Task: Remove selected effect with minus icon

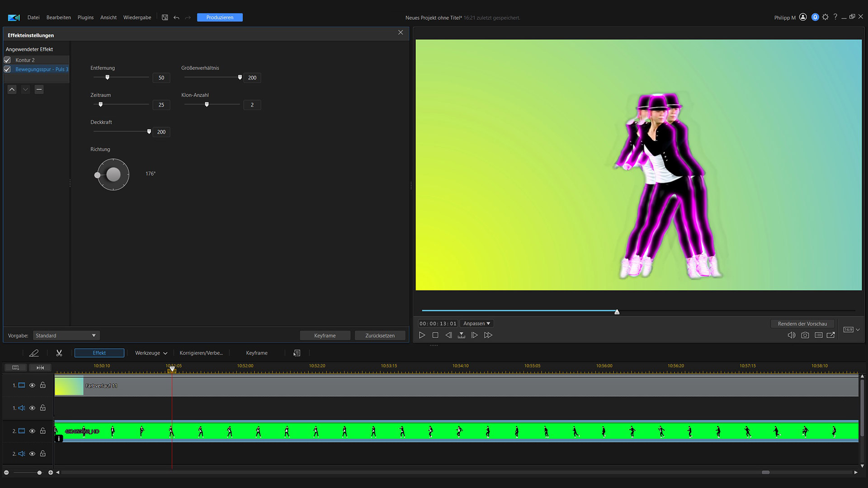Action: coord(39,89)
